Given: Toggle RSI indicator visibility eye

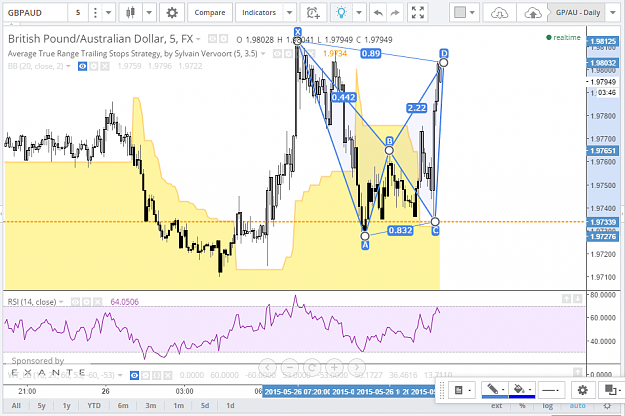Looking at the screenshot, I should pyautogui.click(x=75, y=302).
